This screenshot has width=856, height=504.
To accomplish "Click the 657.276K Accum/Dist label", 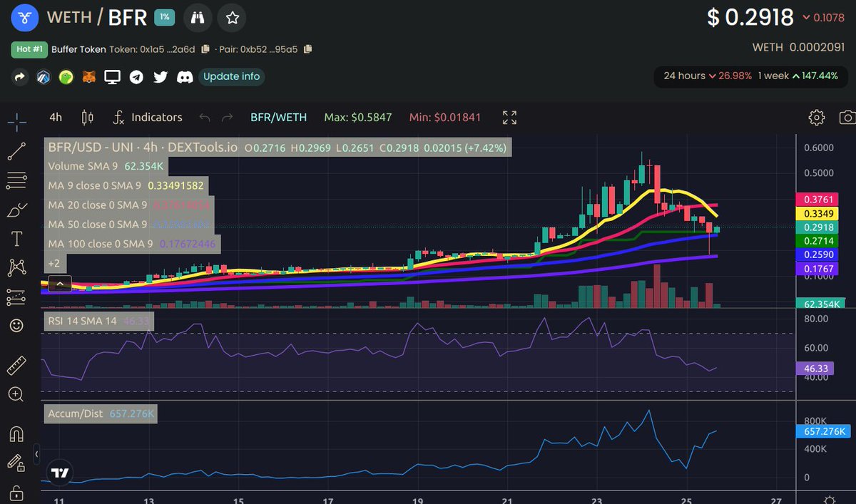I will pos(823,431).
